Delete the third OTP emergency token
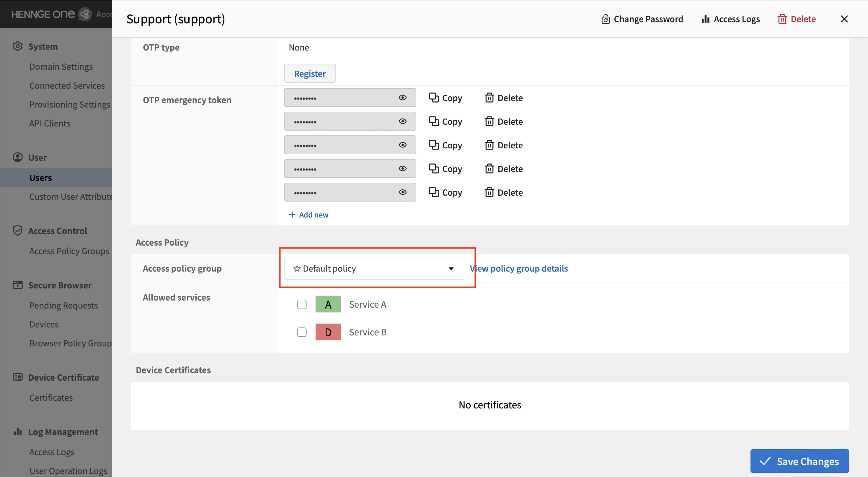Screen dimensions: 868x477 point(504,145)
